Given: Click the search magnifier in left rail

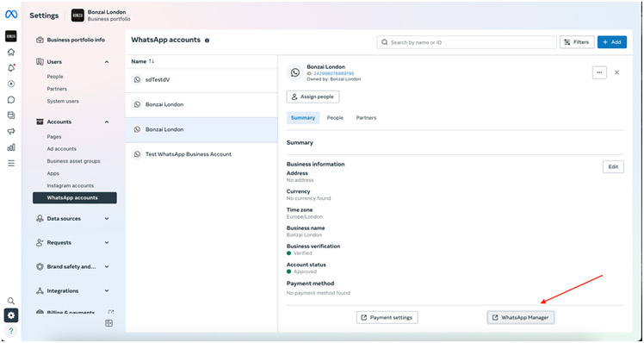Looking at the screenshot, I should pos(11,301).
